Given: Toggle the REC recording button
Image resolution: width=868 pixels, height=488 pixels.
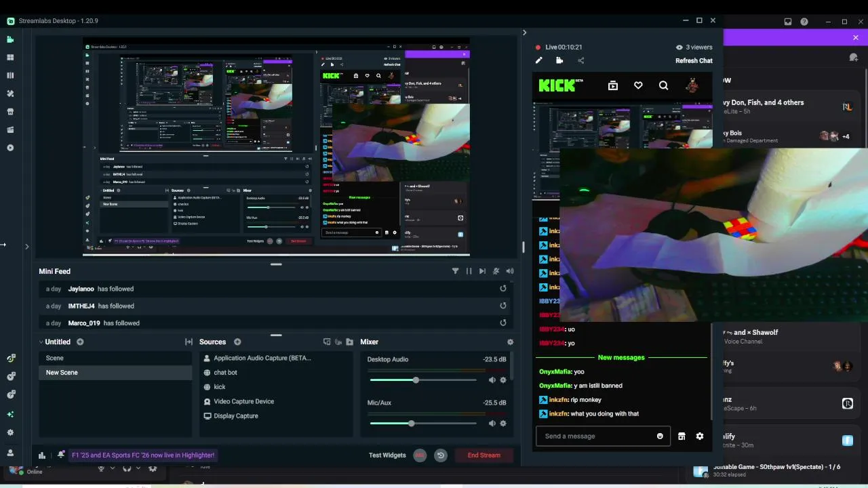Looking at the screenshot, I should 420,455.
